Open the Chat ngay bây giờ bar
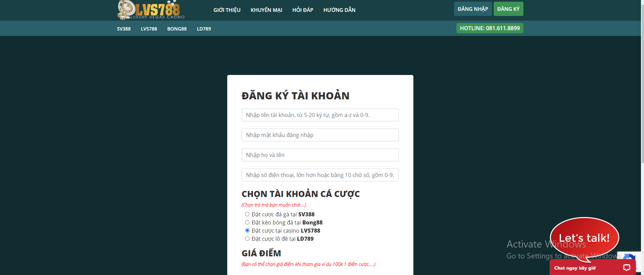Viewport: 644px width, 275px height. [593, 268]
